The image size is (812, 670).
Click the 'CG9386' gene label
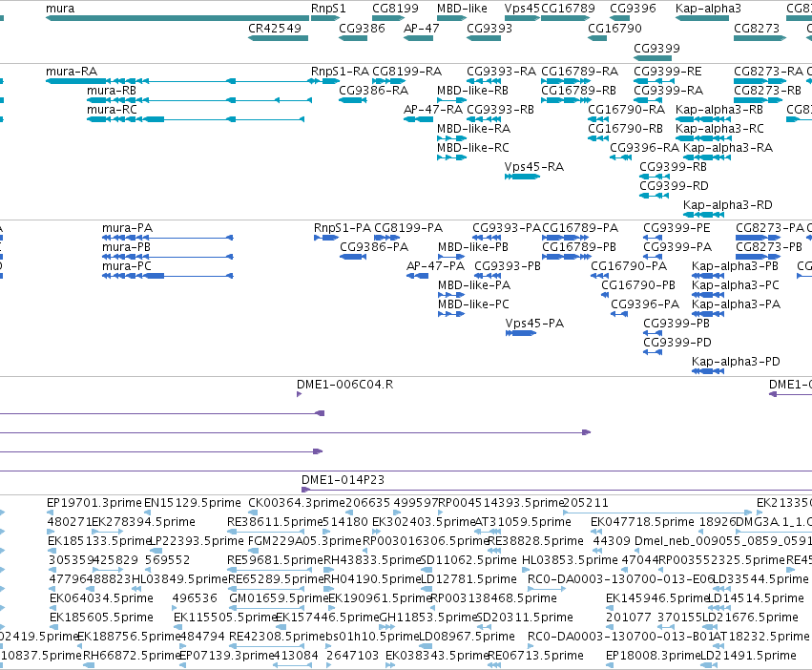tap(362, 29)
